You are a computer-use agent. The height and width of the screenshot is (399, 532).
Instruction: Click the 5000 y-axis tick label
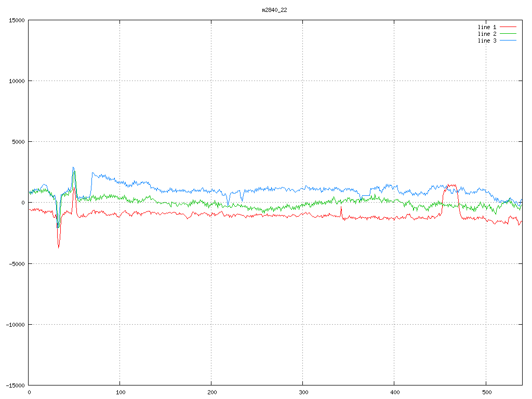pos(18,142)
